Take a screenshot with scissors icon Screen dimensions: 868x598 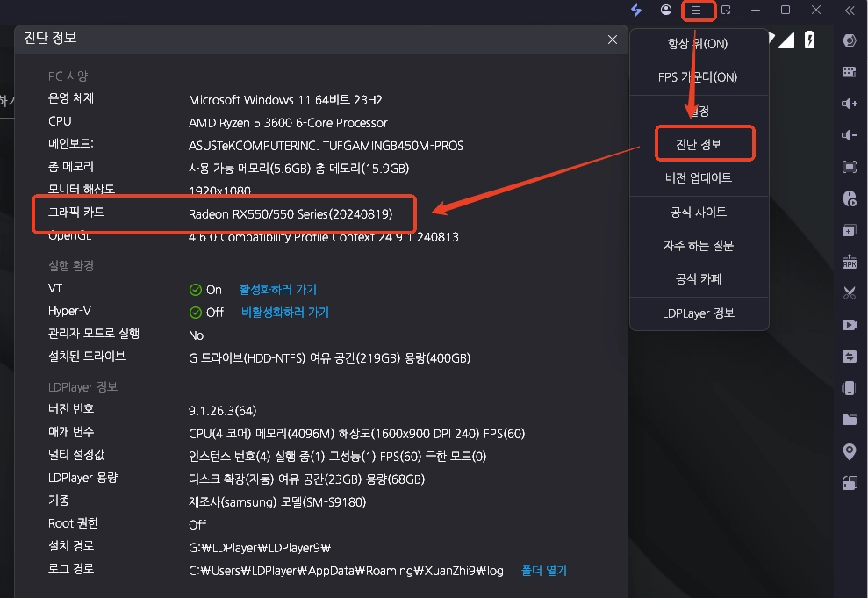tap(850, 293)
